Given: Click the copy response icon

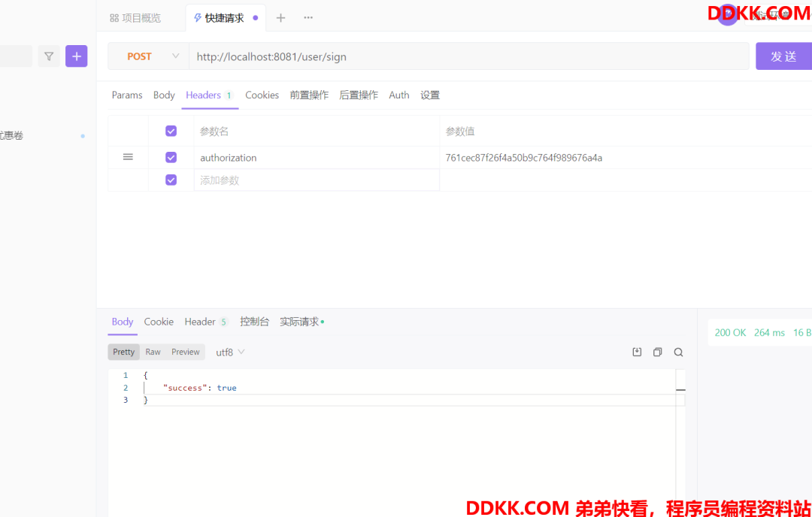Looking at the screenshot, I should (657, 351).
